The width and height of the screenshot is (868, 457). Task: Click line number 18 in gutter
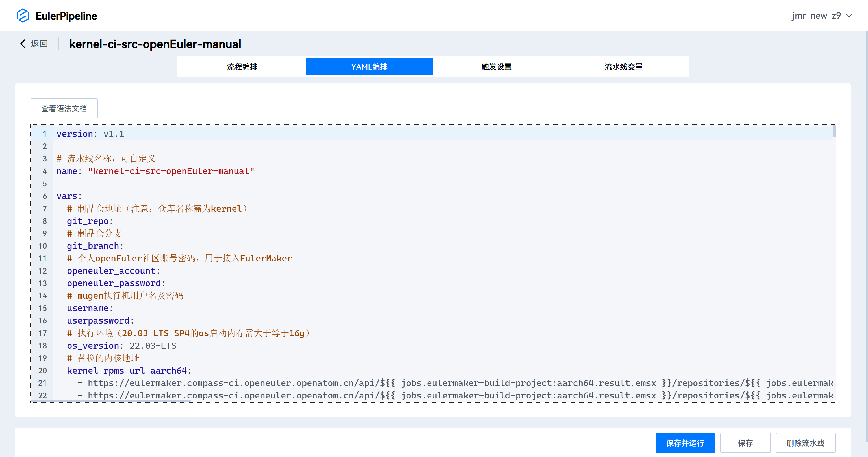click(42, 346)
